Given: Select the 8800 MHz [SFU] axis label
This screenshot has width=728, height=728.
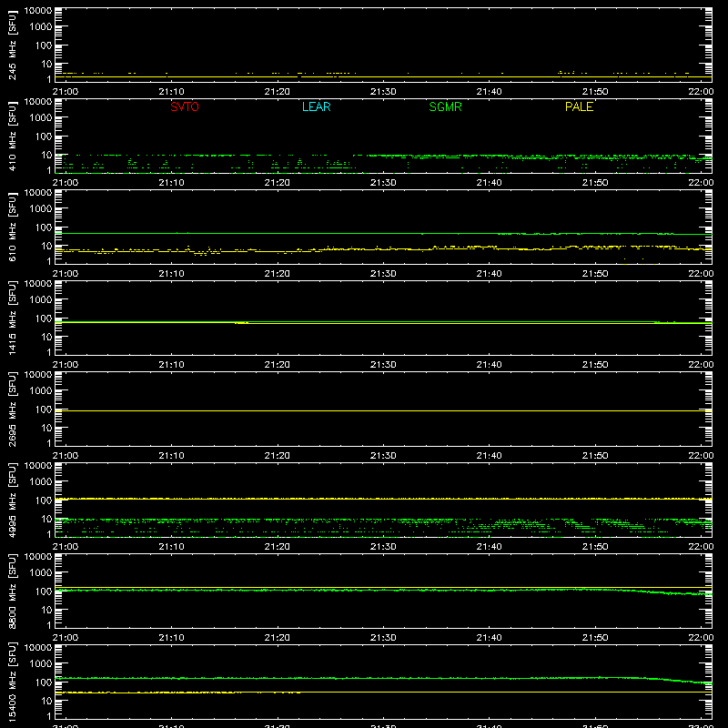Looking at the screenshot, I should (x=13, y=591).
